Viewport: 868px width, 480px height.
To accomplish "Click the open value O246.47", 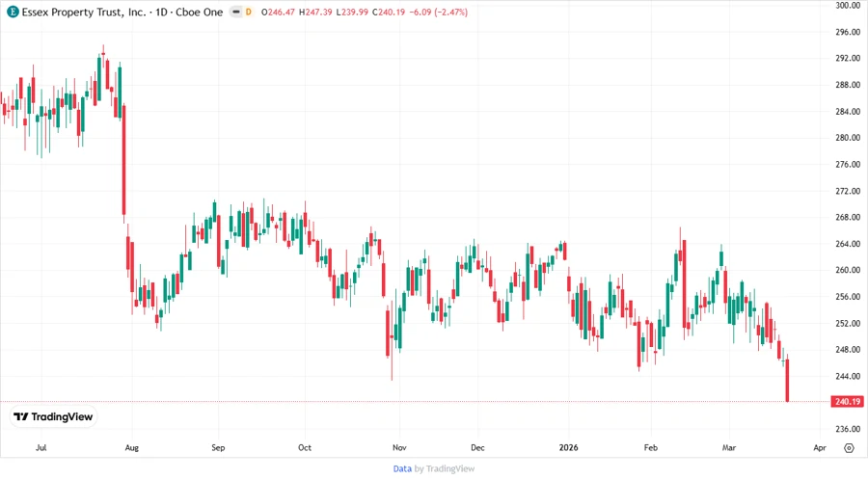I will coord(278,12).
